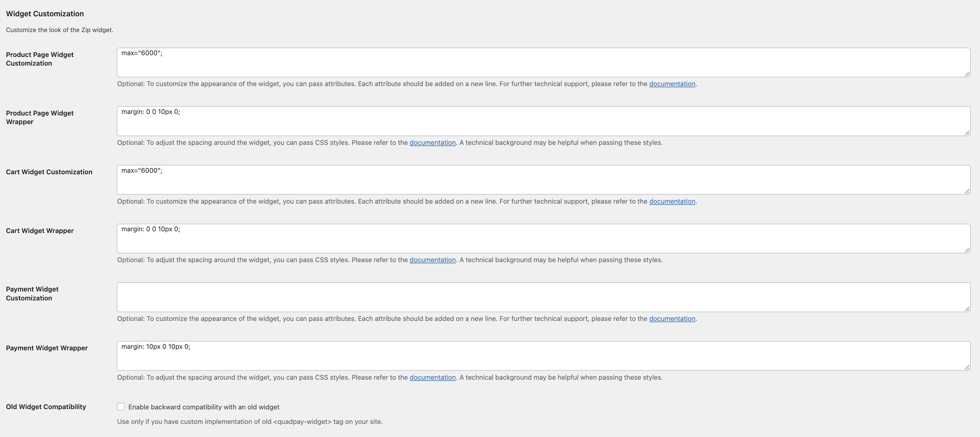The image size is (980, 437).
Task: Click resize handle of Payment Widget Customization textarea
Action: (967, 309)
